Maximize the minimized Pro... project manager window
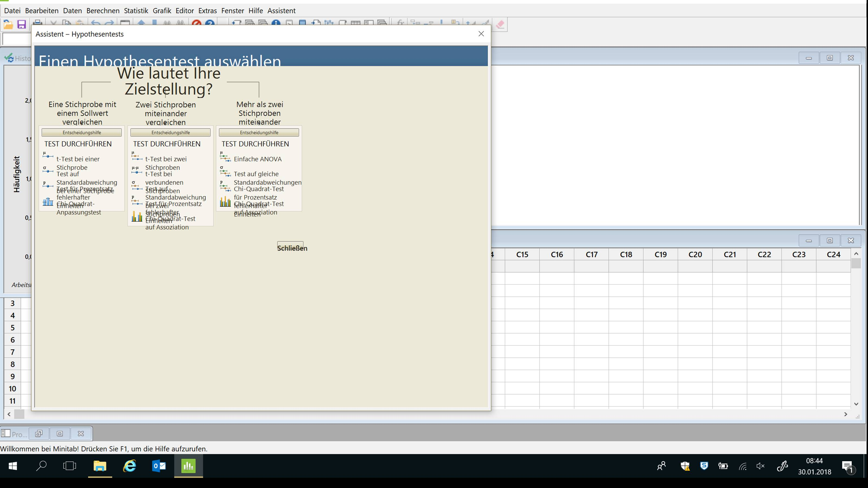Image resolution: width=868 pixels, height=488 pixels. click(x=60, y=433)
